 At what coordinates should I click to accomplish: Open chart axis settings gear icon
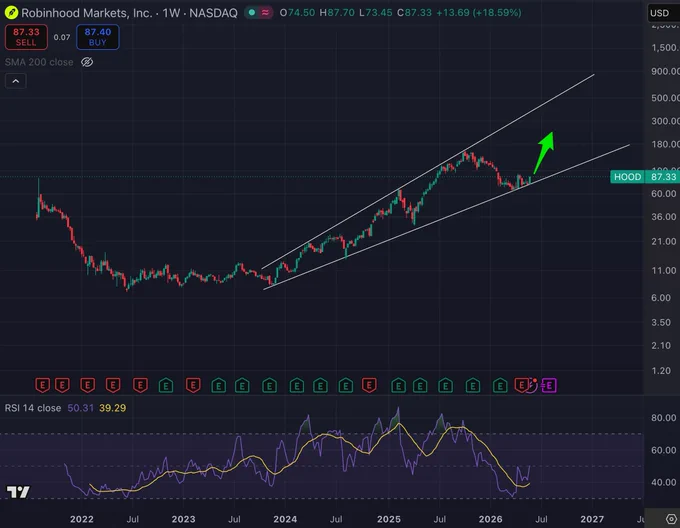(671, 518)
